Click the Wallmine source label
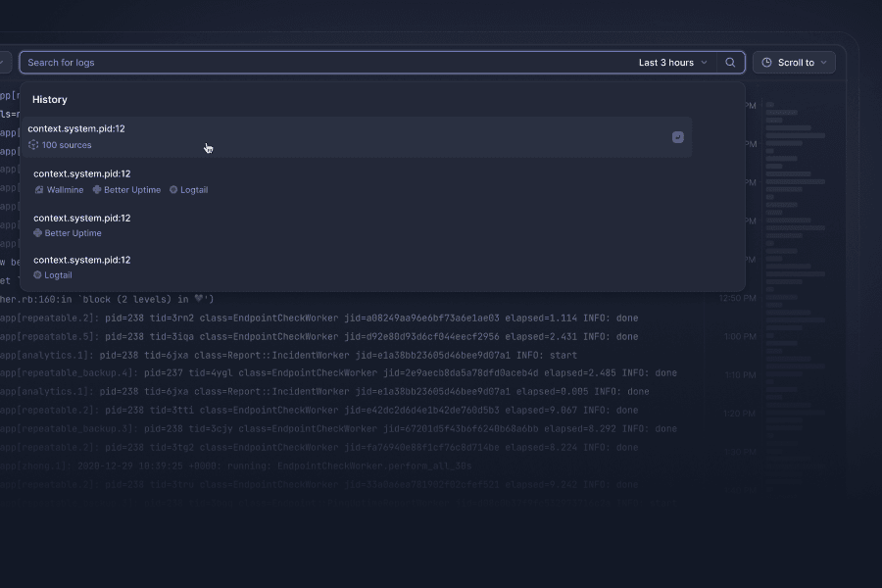 pyautogui.click(x=66, y=190)
